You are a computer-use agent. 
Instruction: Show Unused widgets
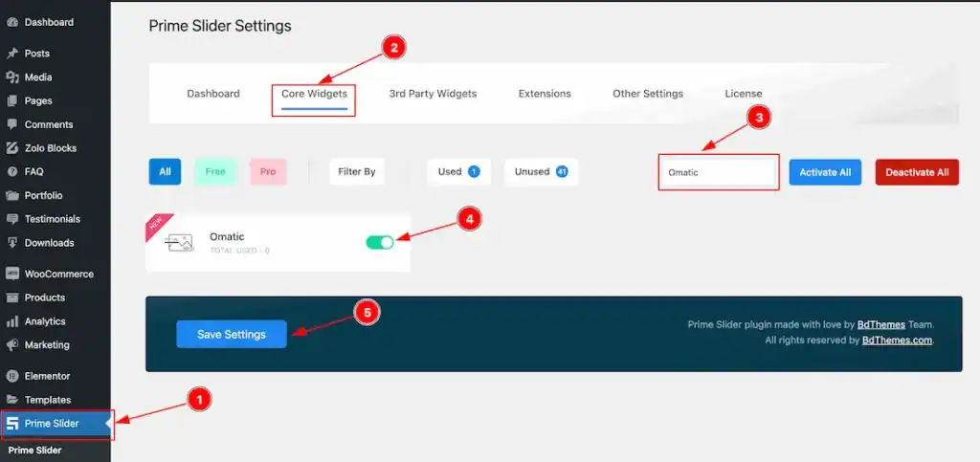(x=542, y=171)
